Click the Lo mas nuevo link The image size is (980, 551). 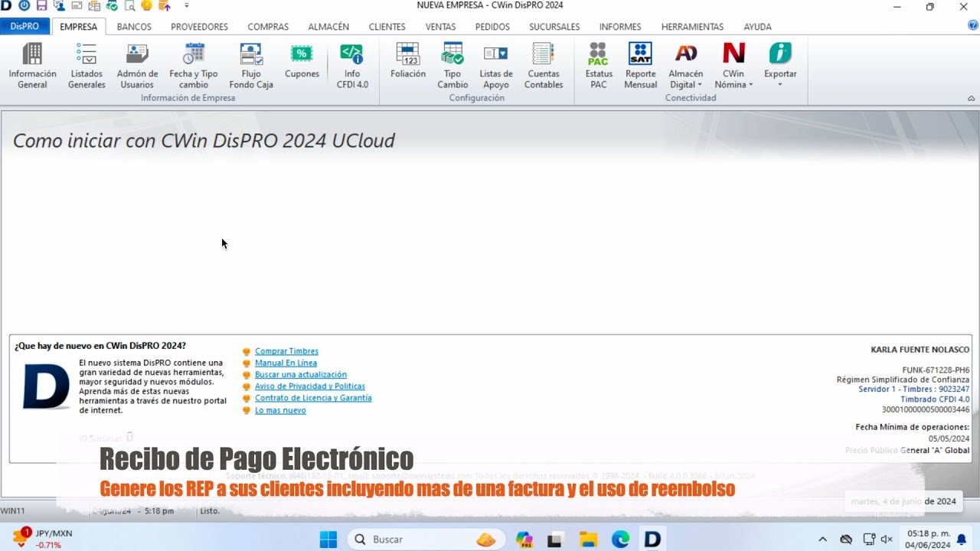pyautogui.click(x=280, y=410)
